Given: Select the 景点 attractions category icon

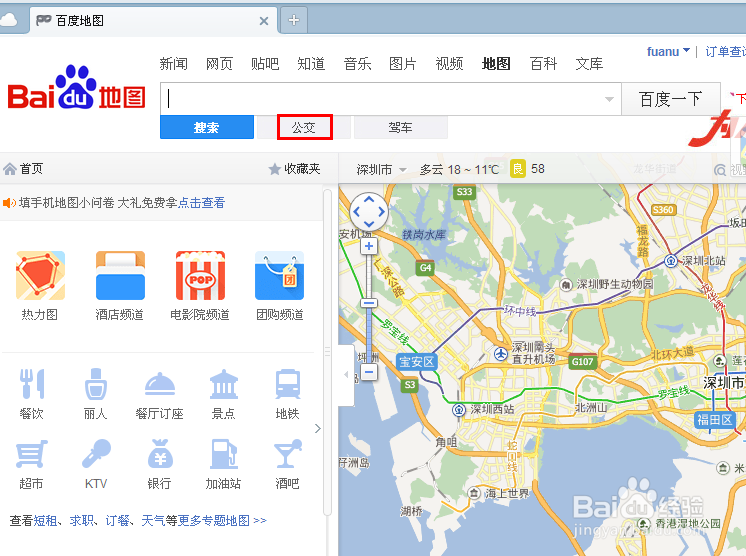Looking at the screenshot, I should tap(224, 384).
